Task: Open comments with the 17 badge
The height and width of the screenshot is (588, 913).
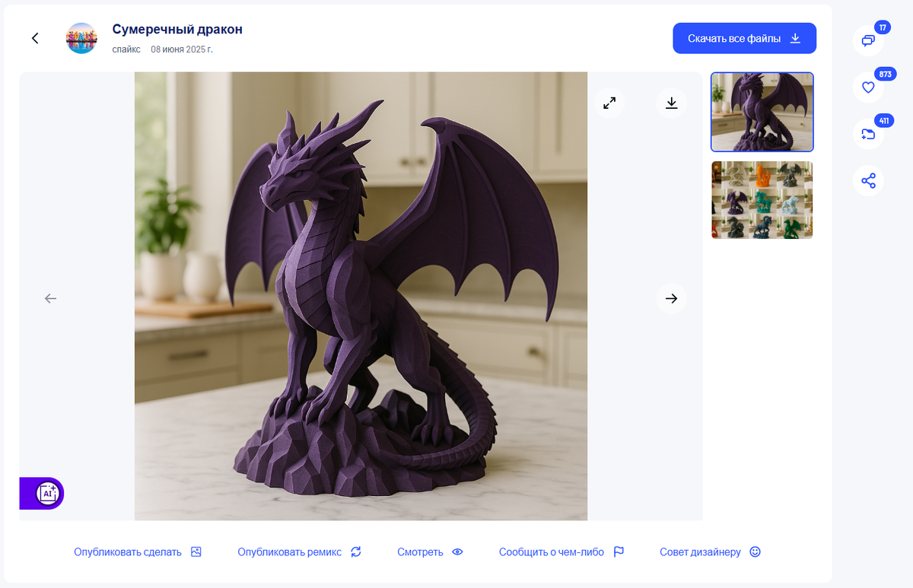Action: point(868,41)
